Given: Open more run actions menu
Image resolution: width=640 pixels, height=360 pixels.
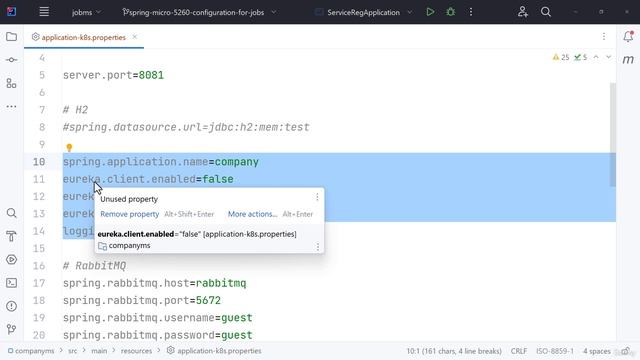Looking at the screenshot, I should point(471,12).
